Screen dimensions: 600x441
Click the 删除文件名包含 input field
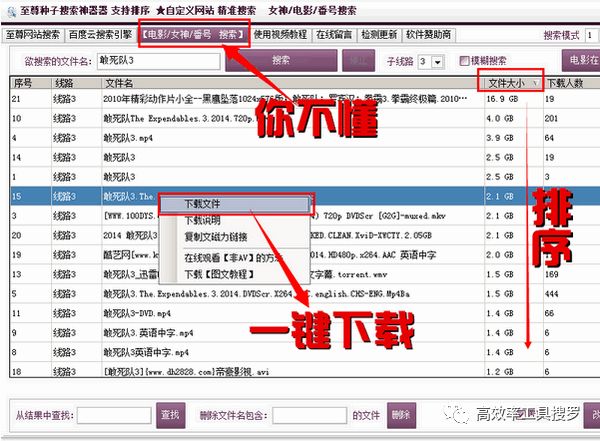(x=310, y=415)
